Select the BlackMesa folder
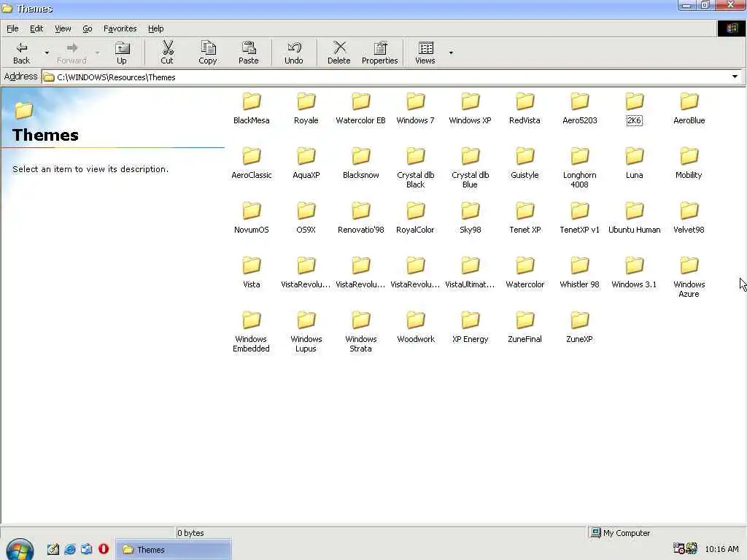This screenshot has height=560, width=747. [x=252, y=109]
